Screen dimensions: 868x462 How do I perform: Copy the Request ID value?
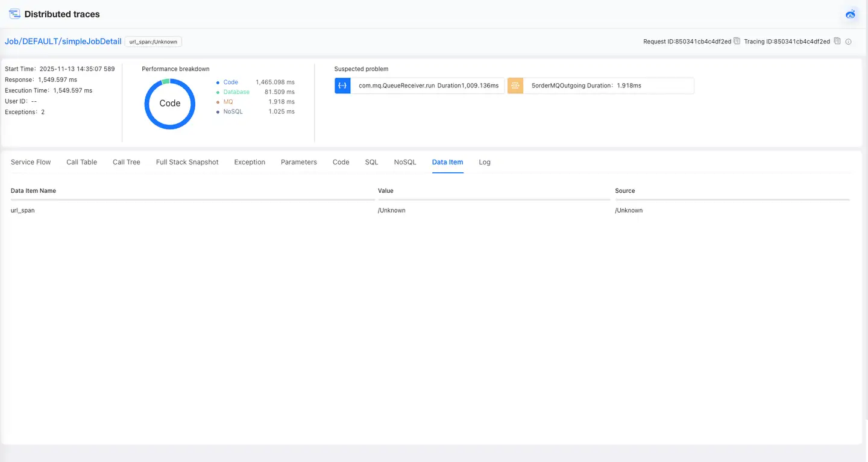pyautogui.click(x=737, y=42)
